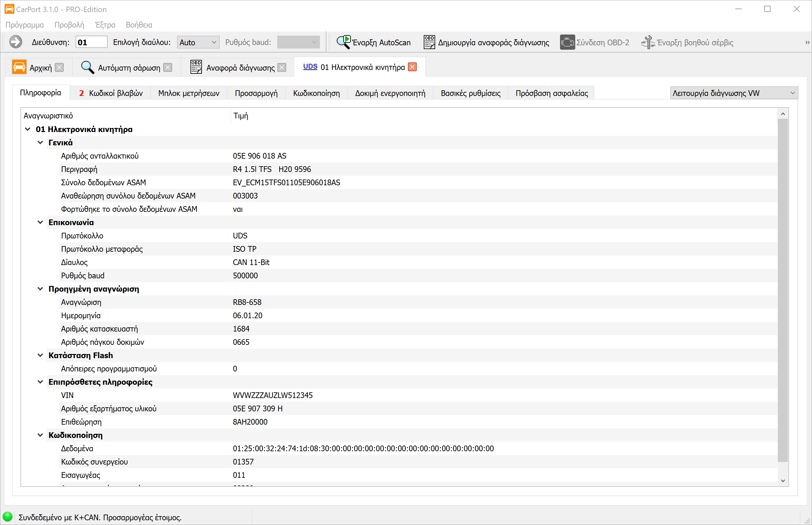
Task: Collapse the Κατάσταση Flash group
Action: 40,355
